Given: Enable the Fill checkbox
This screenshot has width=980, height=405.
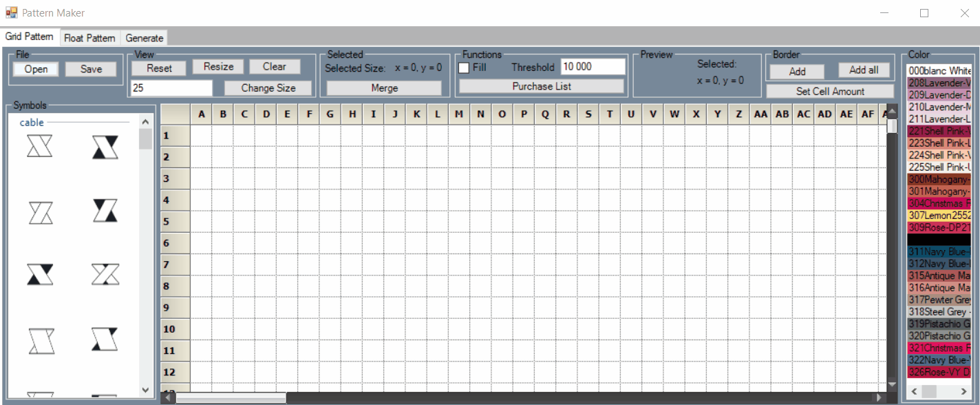Looking at the screenshot, I should [x=464, y=67].
